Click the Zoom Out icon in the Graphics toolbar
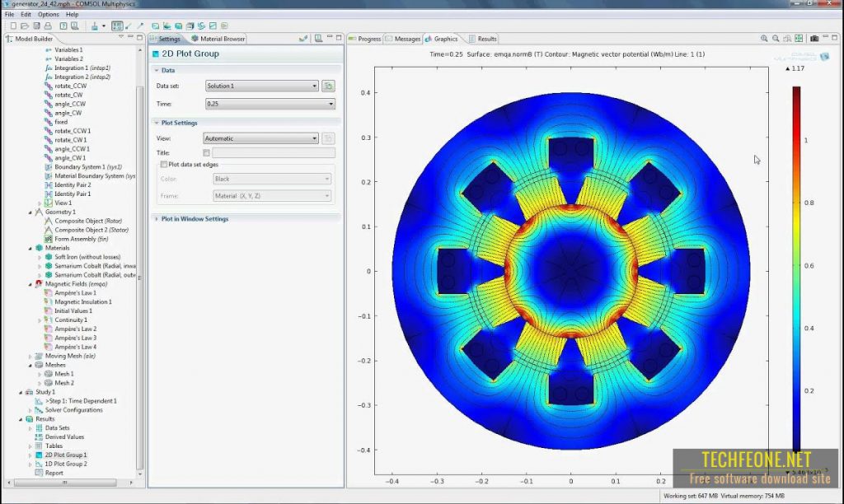 point(776,39)
